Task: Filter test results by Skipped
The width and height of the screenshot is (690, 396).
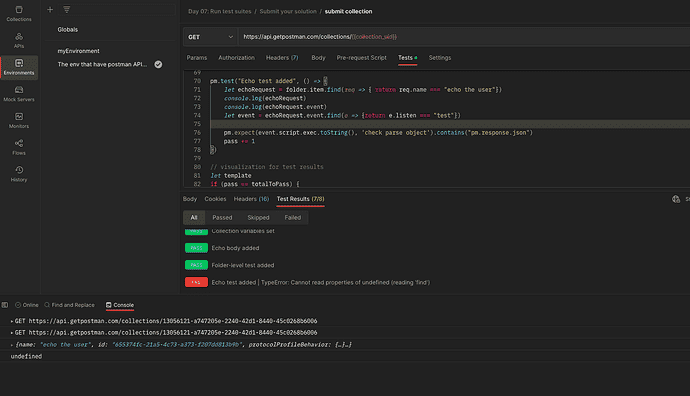Action: point(258,217)
